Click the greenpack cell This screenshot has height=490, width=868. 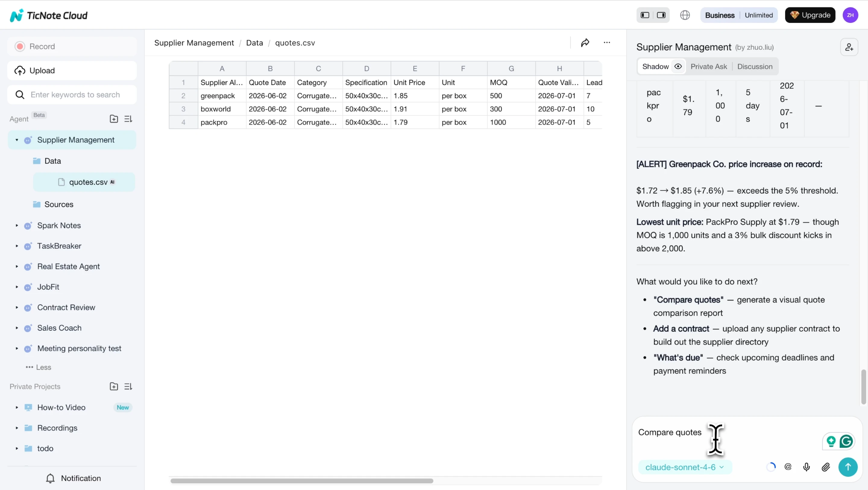(x=222, y=96)
